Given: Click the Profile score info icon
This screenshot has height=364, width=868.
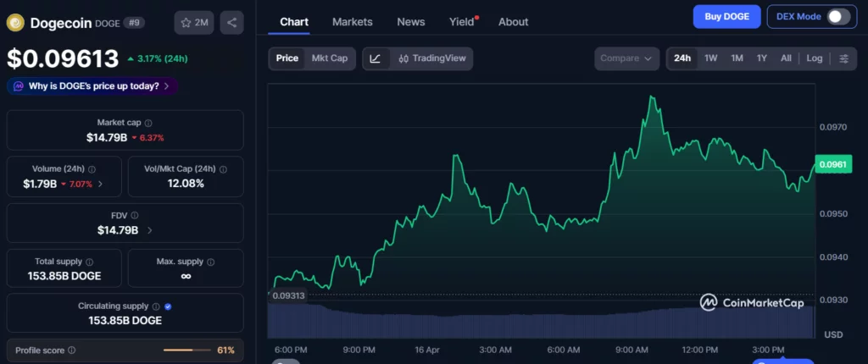Looking at the screenshot, I should pos(71,350).
